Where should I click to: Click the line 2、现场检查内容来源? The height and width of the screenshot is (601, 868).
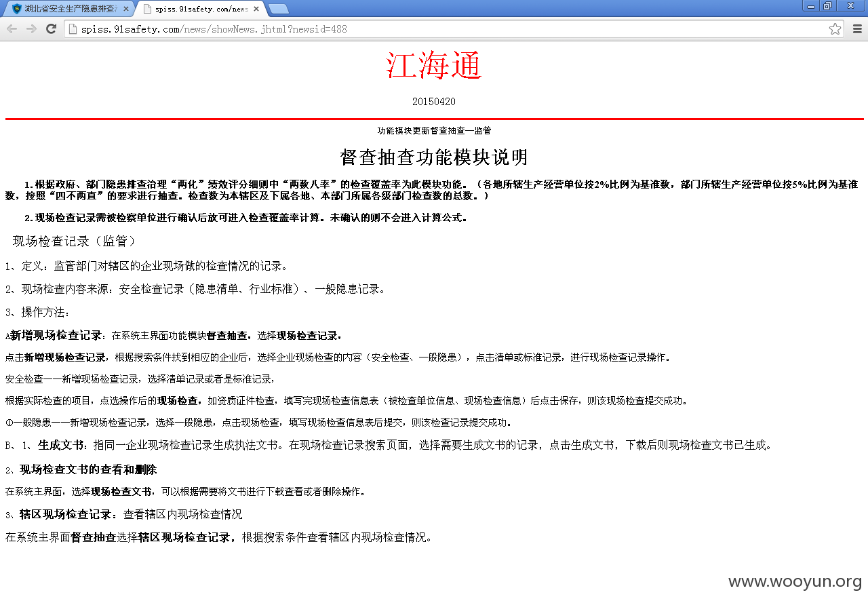(195, 289)
